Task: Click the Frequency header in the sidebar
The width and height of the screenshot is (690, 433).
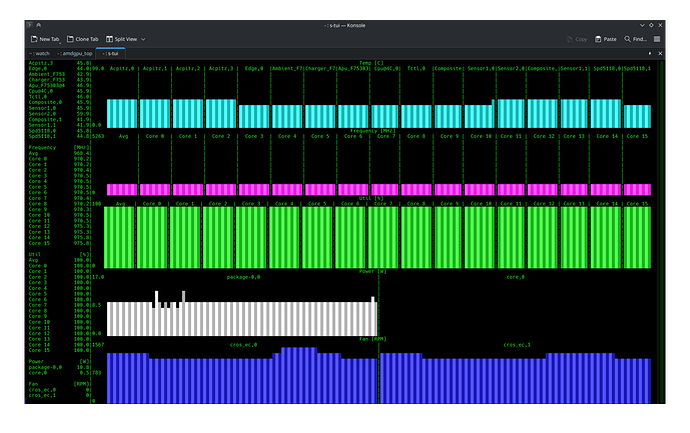Action: tap(42, 148)
